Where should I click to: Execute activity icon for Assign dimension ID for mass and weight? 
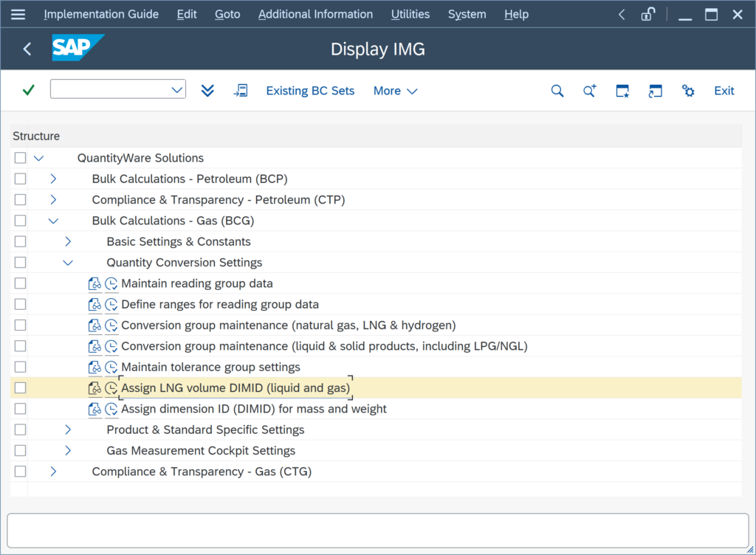click(x=111, y=409)
